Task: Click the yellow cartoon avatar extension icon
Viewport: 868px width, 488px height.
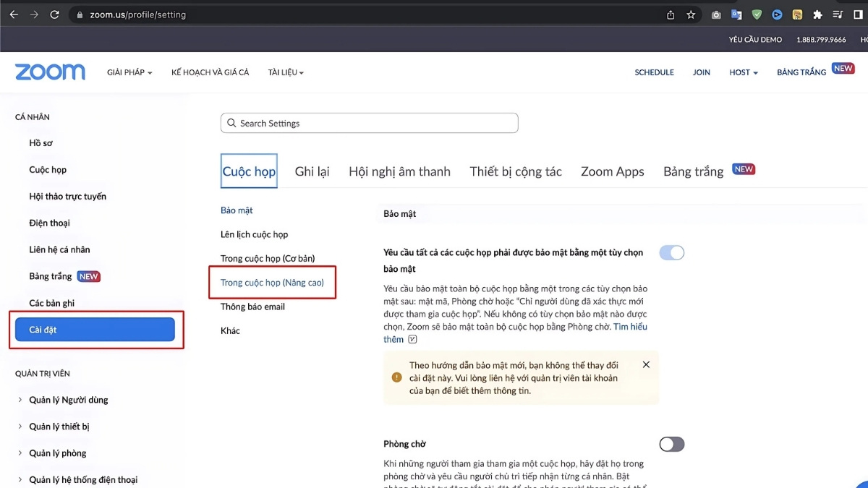Action: click(797, 14)
